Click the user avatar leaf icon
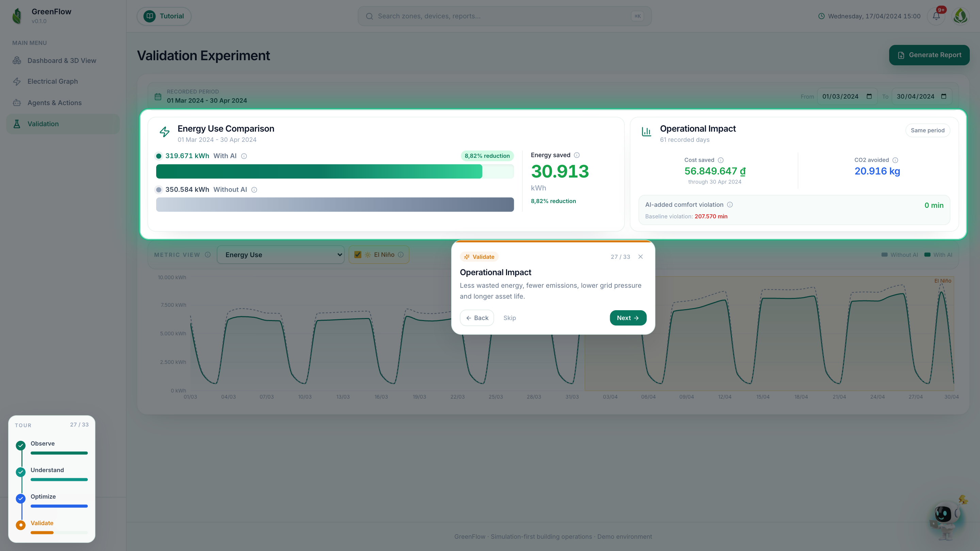Viewport: 980px width, 551px height. (x=961, y=16)
